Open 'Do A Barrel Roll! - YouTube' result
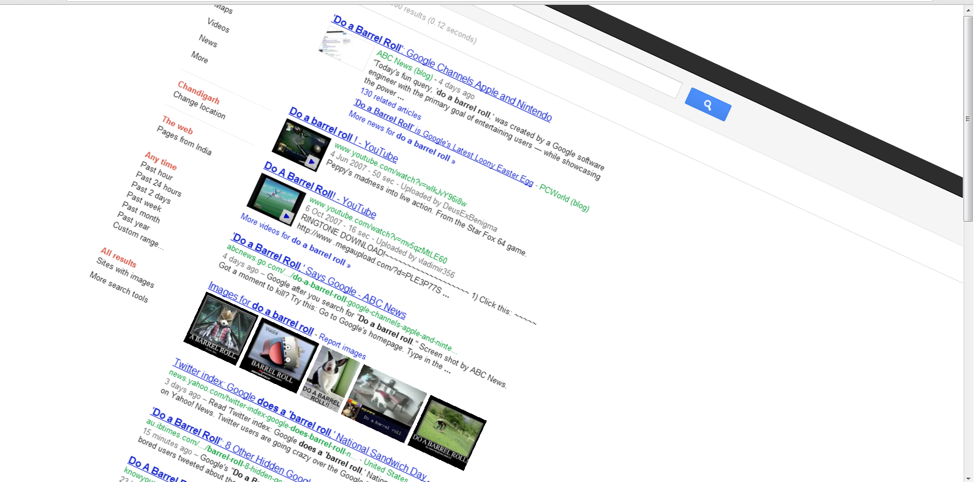Viewport: 980px width, 482px height. tap(320, 189)
